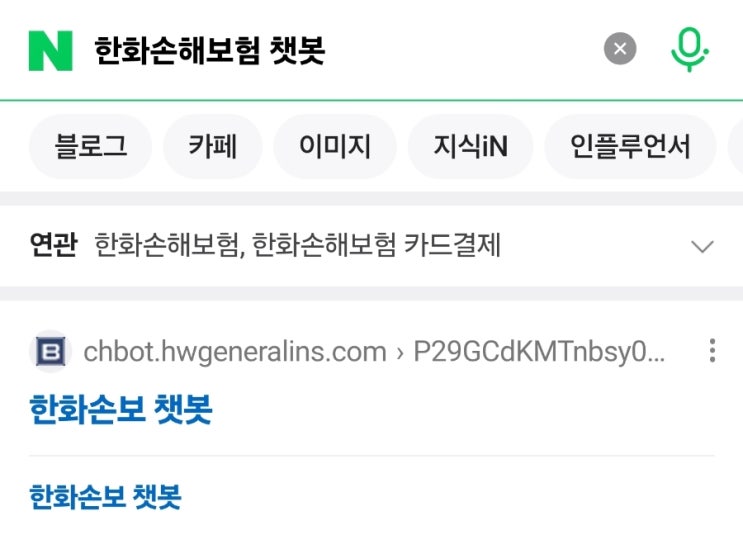The height and width of the screenshot is (535, 743).
Task: Switch to the 카페 tab
Action: pos(212,146)
